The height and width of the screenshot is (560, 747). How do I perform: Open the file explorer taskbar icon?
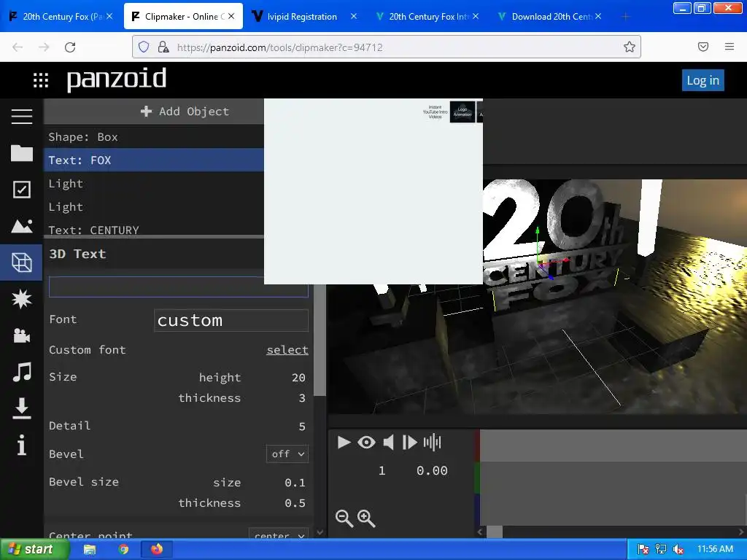coord(90,549)
